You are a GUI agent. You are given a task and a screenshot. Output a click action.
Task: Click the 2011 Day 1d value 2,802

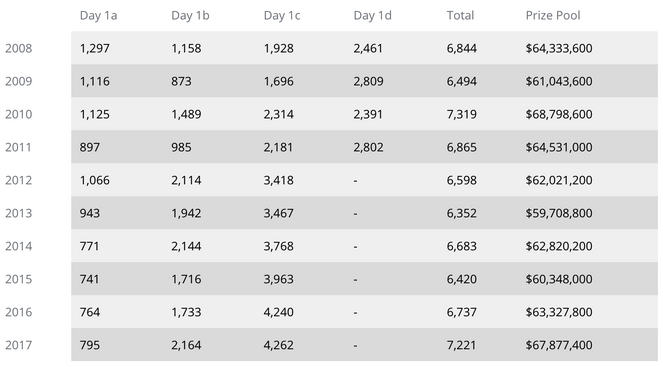(369, 147)
